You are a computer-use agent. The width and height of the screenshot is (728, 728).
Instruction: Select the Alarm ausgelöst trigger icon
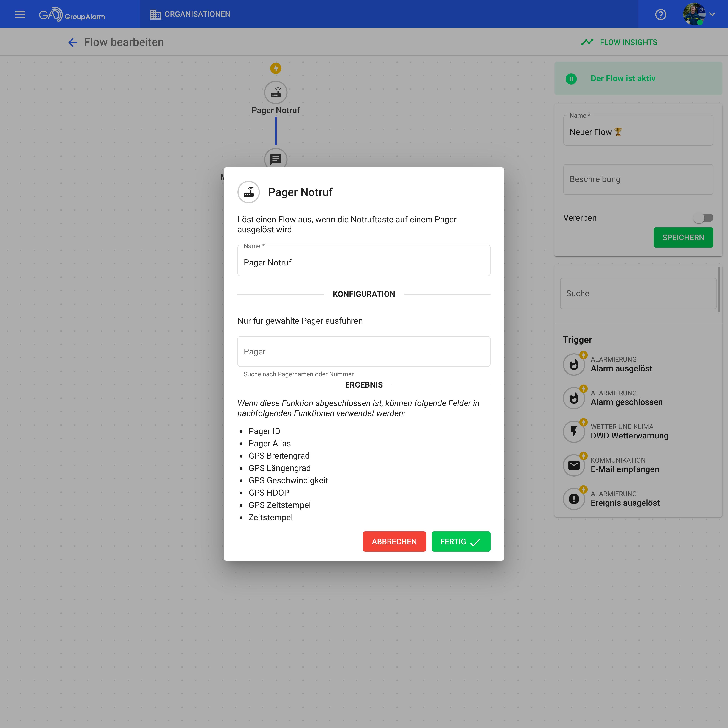(x=573, y=364)
